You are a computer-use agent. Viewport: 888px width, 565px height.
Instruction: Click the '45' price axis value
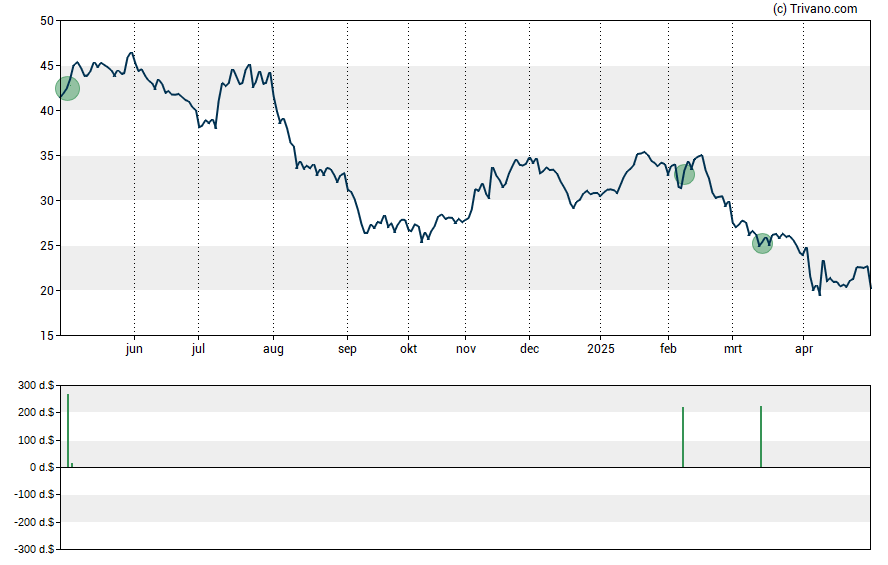47,66
